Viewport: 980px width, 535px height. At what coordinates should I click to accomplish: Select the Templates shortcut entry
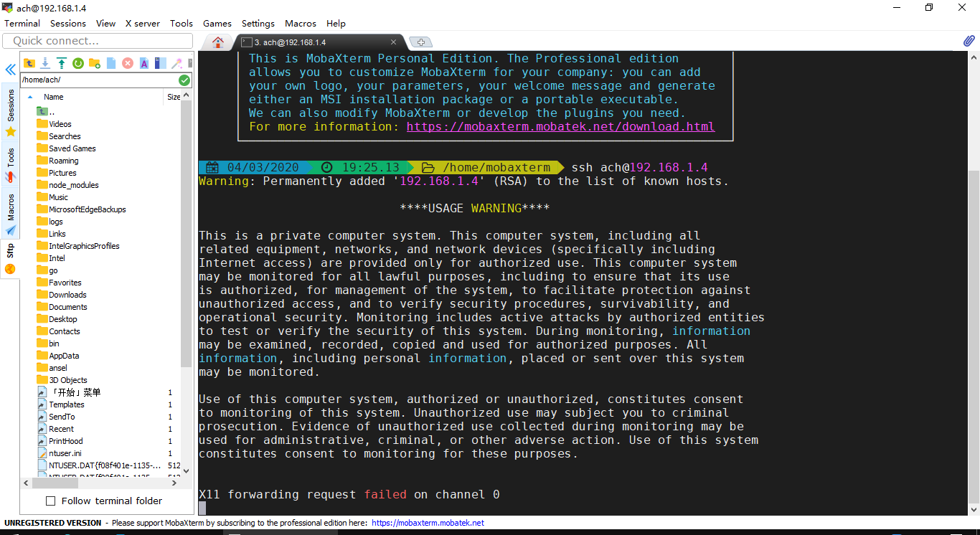pos(61,404)
